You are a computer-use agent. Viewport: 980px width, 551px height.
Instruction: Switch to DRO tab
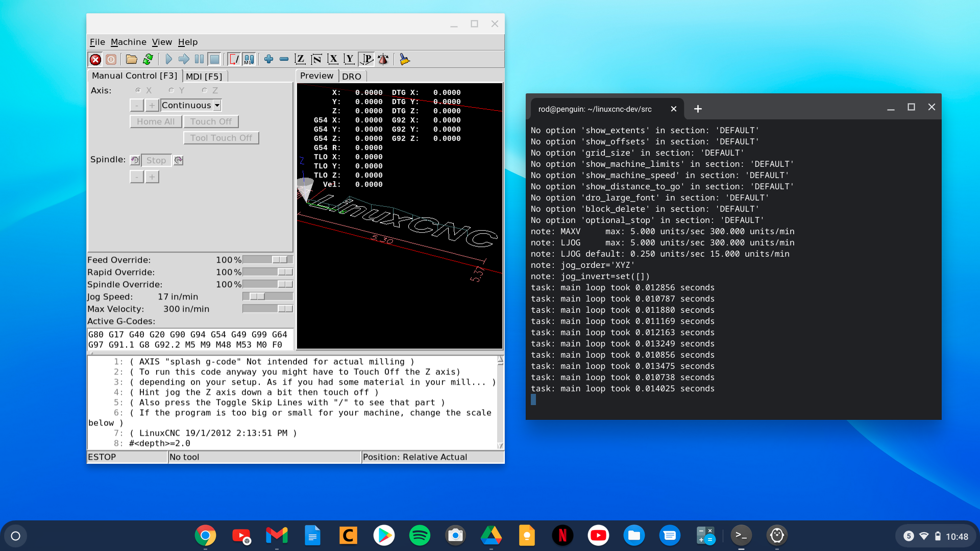click(352, 77)
